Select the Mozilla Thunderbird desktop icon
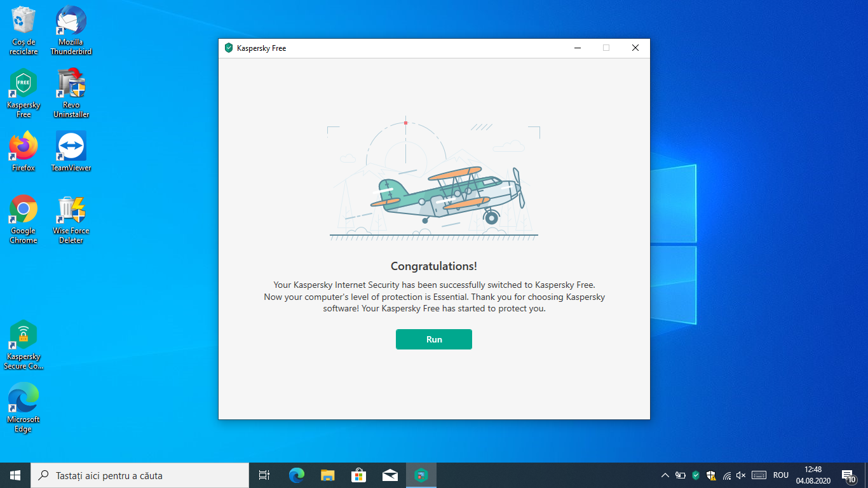Viewport: 868px width, 488px height. pos(71,30)
